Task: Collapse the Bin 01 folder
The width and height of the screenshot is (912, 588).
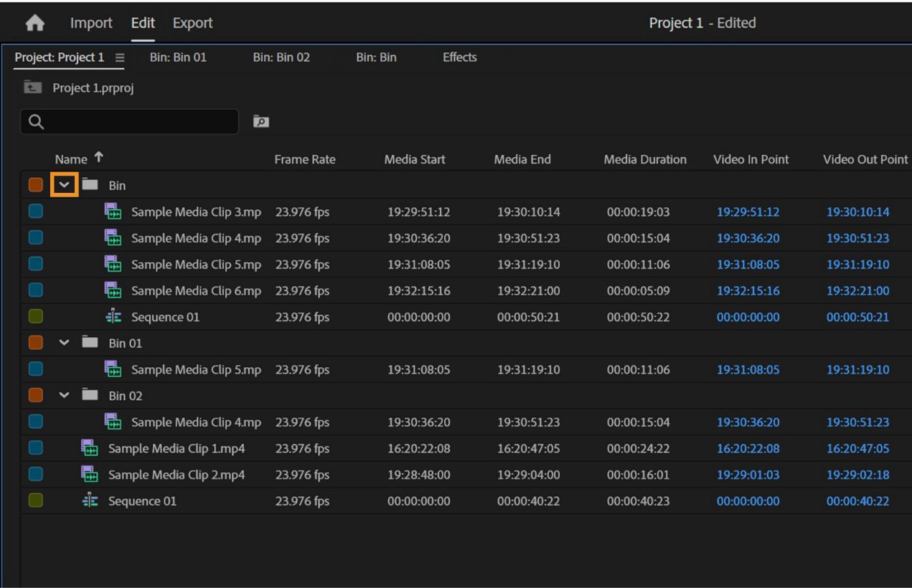Action: (x=65, y=343)
